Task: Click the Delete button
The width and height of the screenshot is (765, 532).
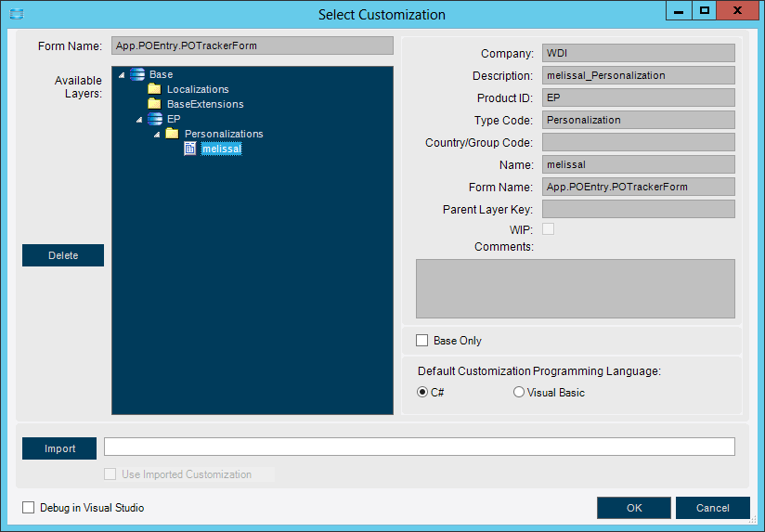Action: point(63,255)
